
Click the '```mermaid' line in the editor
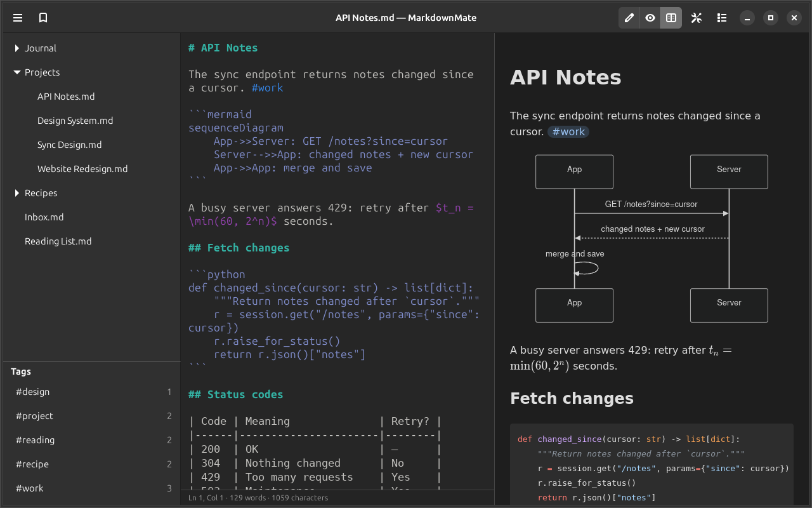tap(220, 115)
